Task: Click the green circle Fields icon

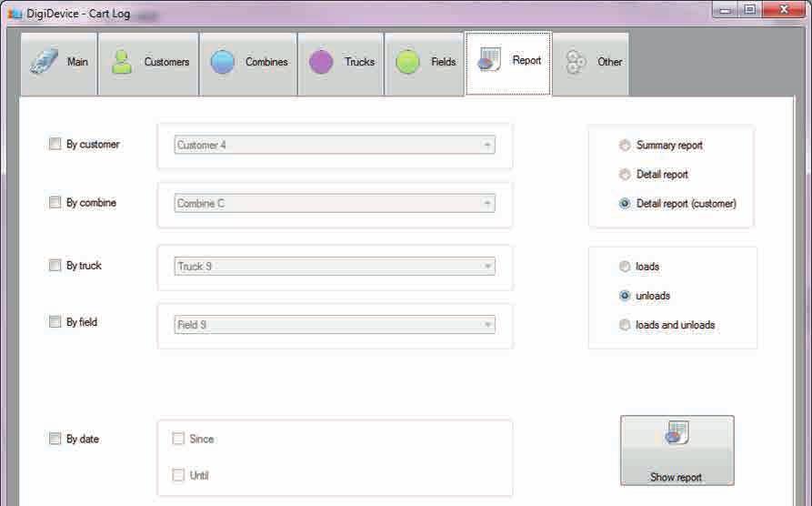Action: [407, 62]
